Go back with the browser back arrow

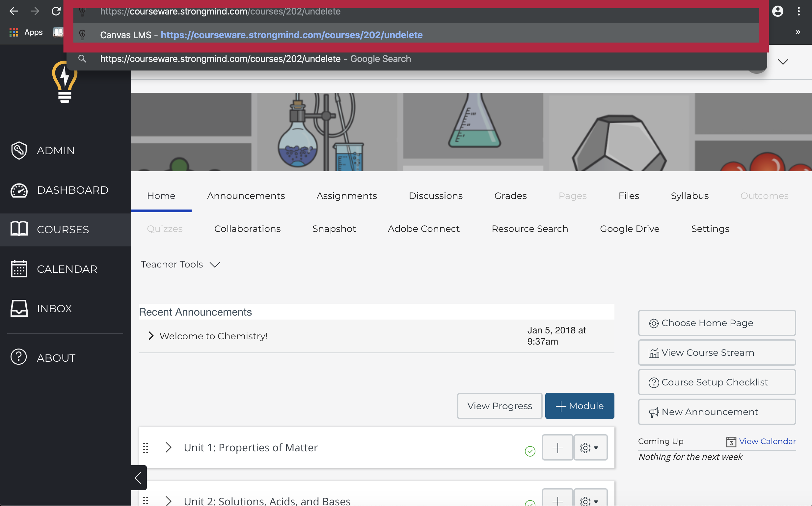(x=14, y=11)
